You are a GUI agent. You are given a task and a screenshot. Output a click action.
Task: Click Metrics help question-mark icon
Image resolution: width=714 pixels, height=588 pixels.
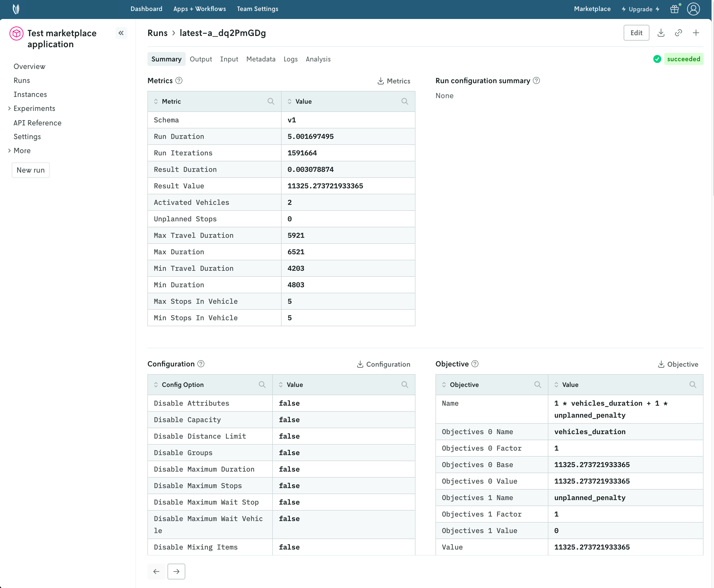179,81
